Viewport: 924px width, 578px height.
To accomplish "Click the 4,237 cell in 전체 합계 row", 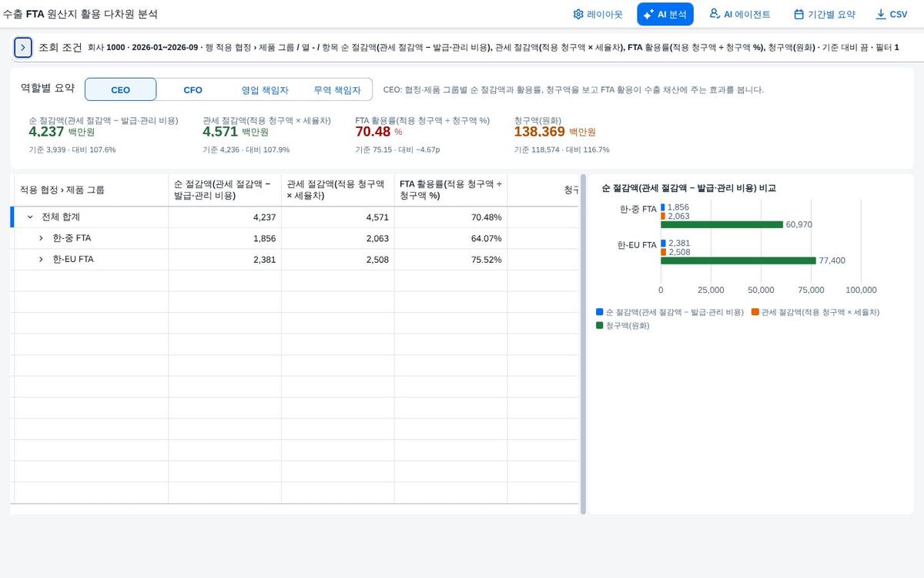I will click(225, 217).
